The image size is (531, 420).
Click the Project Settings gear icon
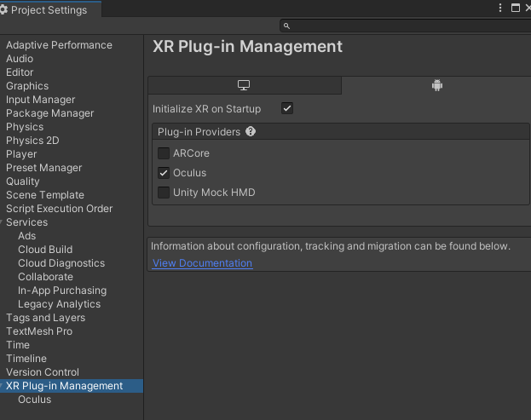(x=3, y=10)
